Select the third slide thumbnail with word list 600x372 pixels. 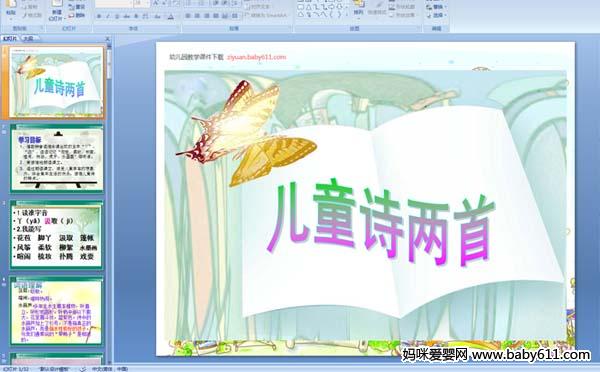57,235
